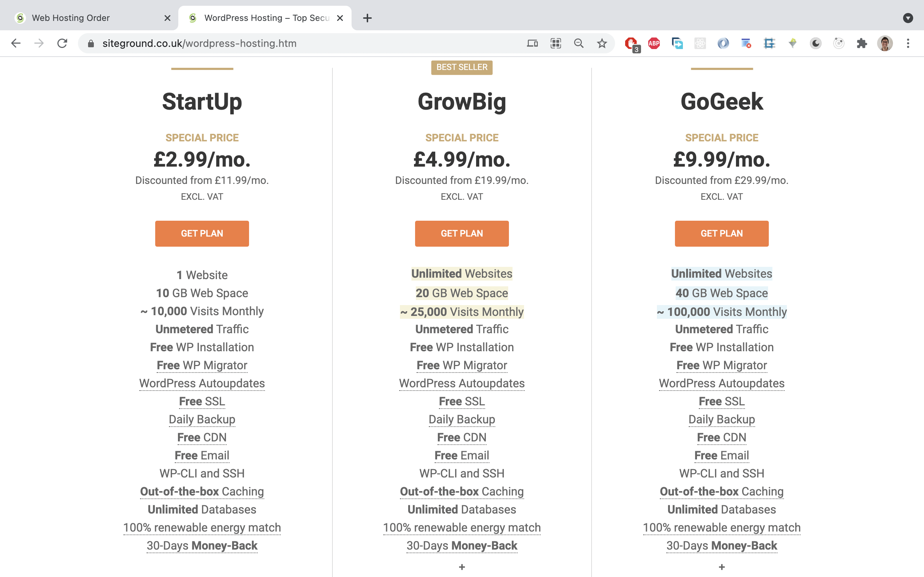Viewport: 924px width, 577px height.
Task: Open the Adblock Plus extension
Action: [654, 43]
